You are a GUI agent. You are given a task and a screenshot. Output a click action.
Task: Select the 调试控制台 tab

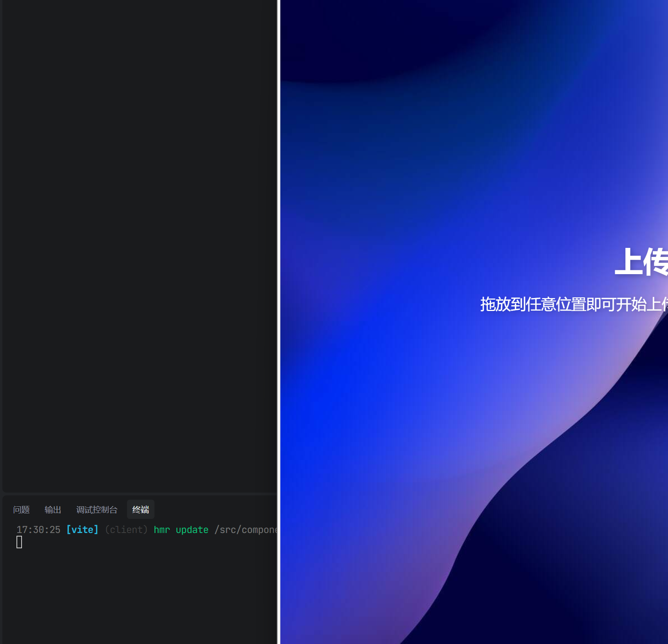click(x=97, y=509)
